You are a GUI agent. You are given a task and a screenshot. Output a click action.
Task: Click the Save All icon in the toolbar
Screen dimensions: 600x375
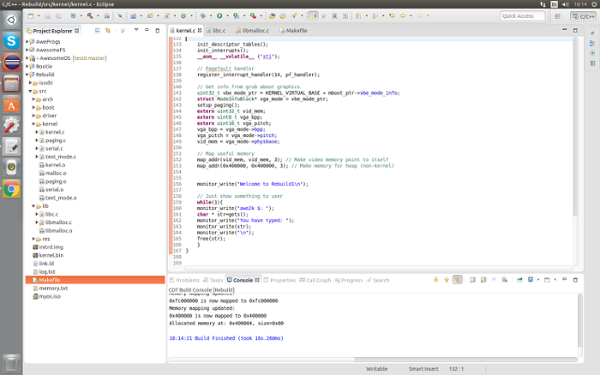(x=59, y=16)
